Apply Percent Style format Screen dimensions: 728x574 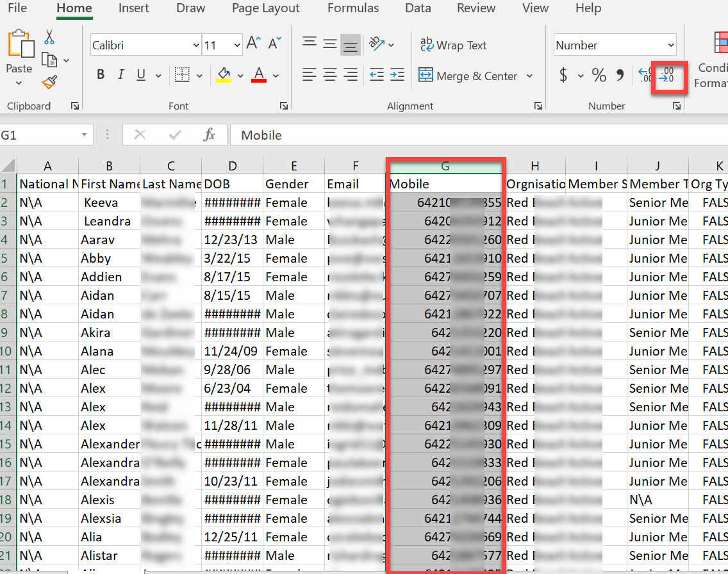pos(599,76)
